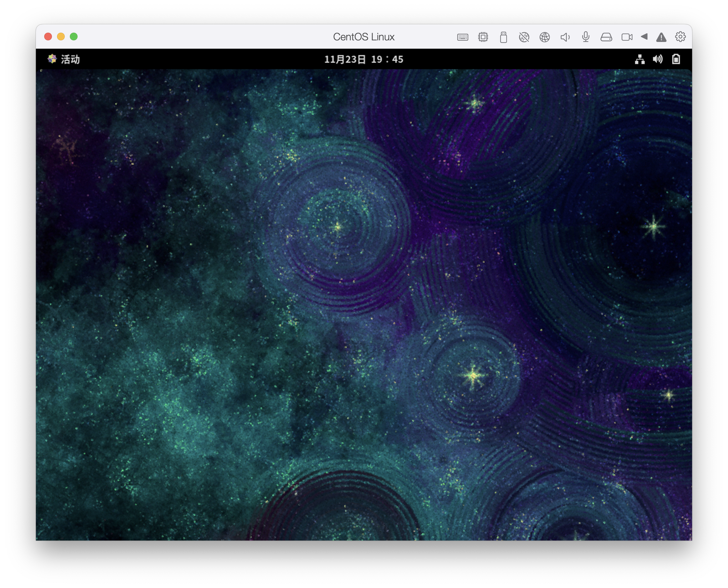Click the wired network icon in GNOME panel
728x588 pixels.
click(640, 59)
